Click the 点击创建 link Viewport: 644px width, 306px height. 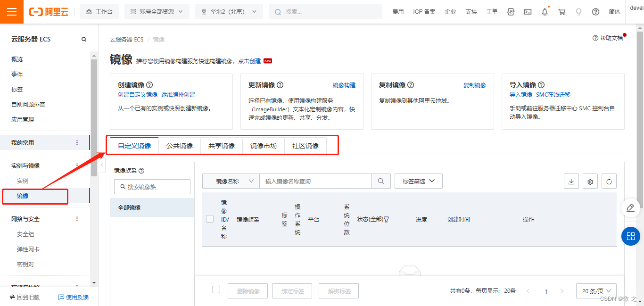tap(249, 61)
